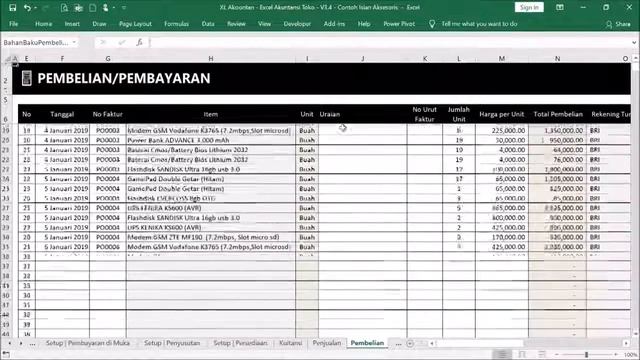The image size is (640, 360).
Task: Open the Developer ribbon tab
Action: point(297,24)
